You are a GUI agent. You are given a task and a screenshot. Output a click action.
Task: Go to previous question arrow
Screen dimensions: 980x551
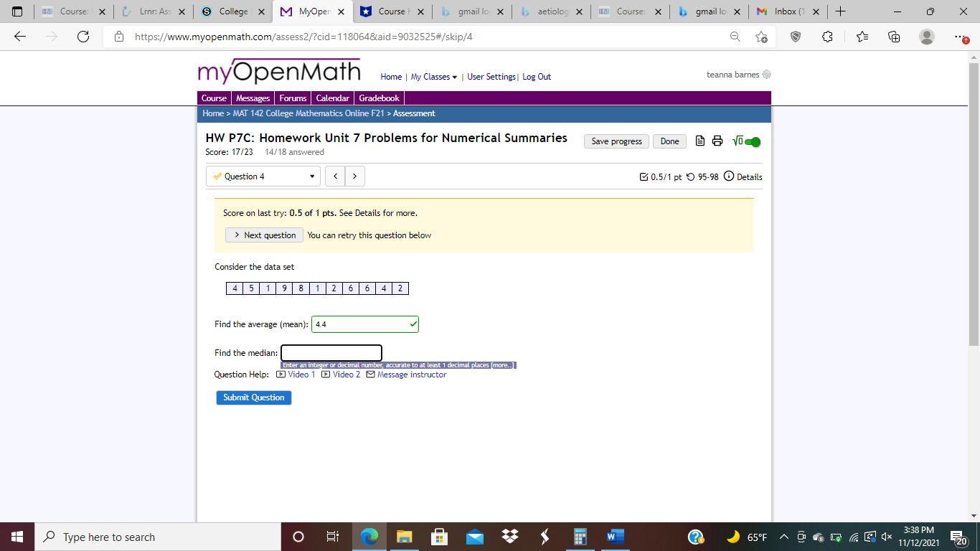[x=335, y=176]
